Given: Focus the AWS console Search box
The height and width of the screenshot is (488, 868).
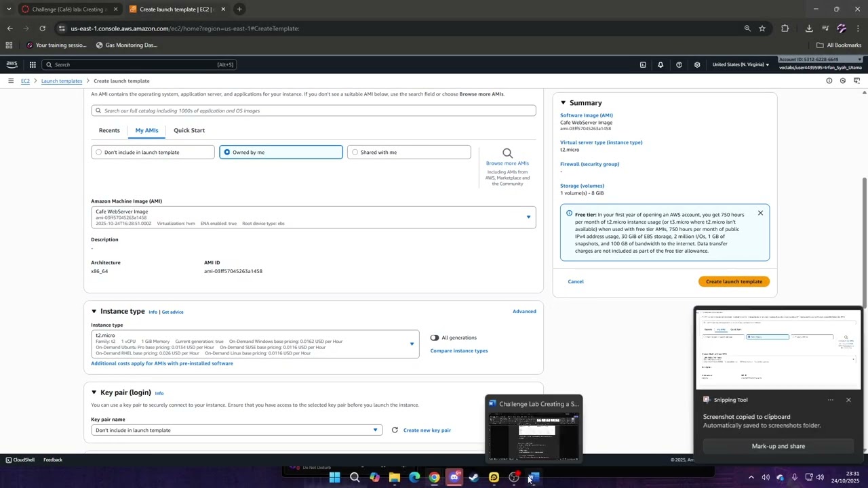Looking at the screenshot, I should [139, 64].
